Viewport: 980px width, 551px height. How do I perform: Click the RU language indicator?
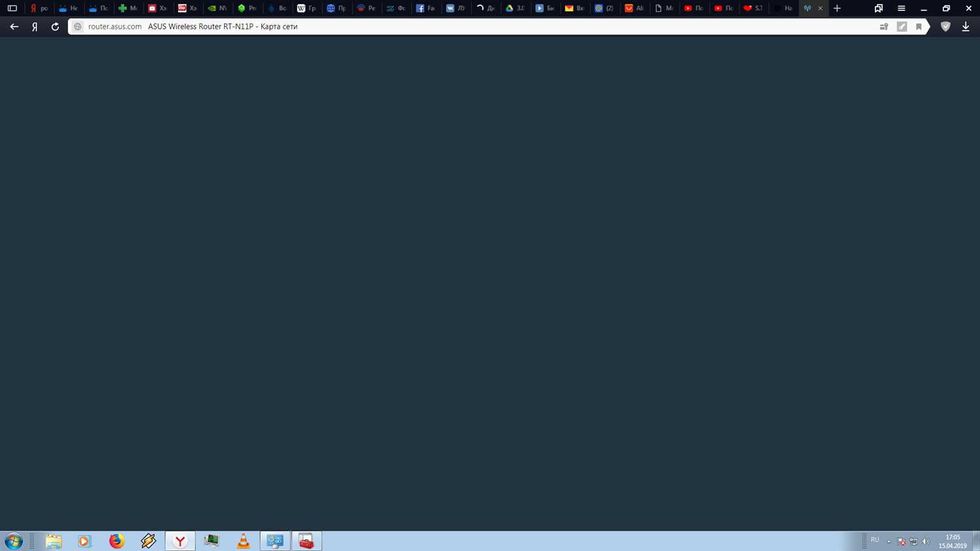[x=875, y=540]
